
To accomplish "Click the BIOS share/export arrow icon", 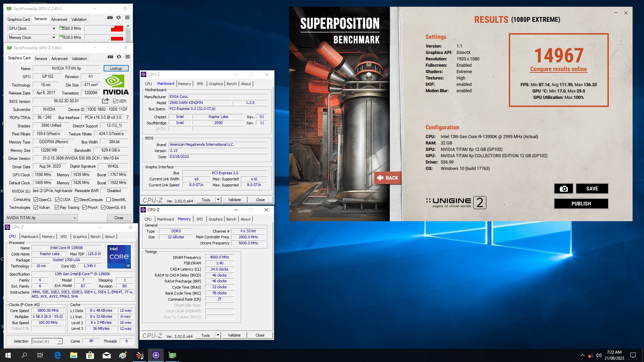I will tap(105, 101).
